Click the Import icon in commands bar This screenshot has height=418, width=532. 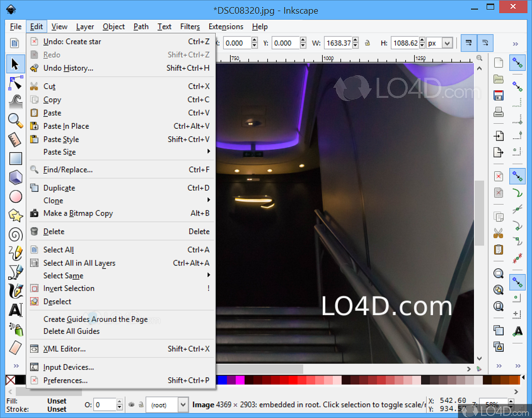click(498, 136)
